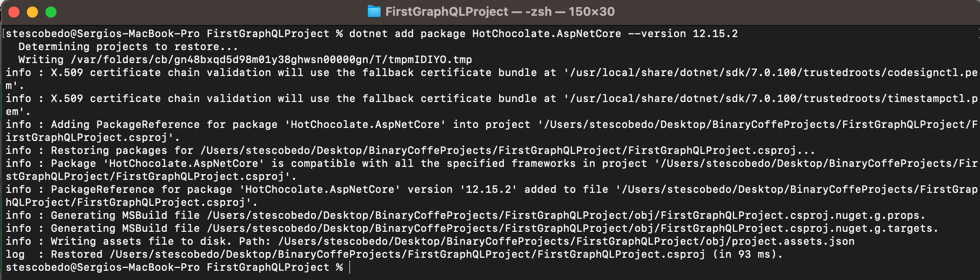Click the 'Restored' log line text

click(77, 255)
